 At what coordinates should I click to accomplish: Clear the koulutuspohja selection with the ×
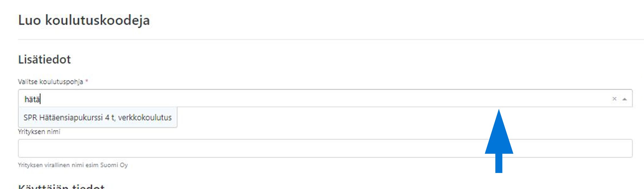pos(614,99)
